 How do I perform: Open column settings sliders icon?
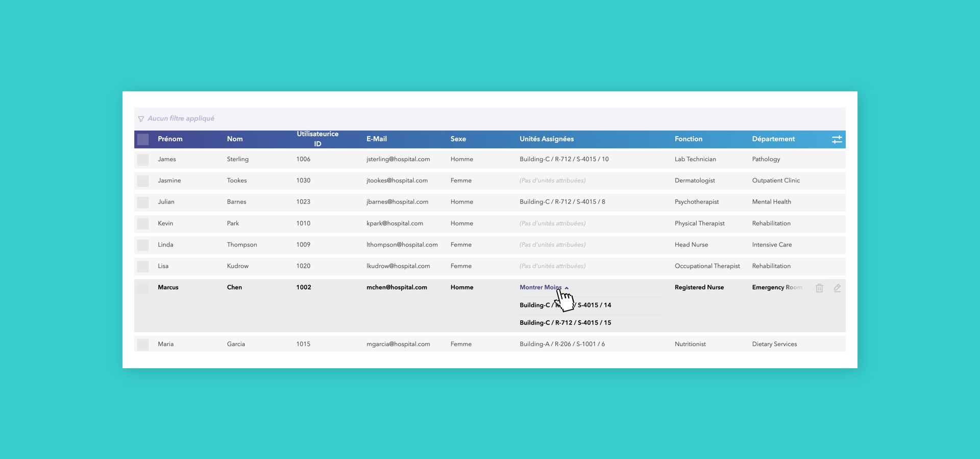[x=837, y=139]
